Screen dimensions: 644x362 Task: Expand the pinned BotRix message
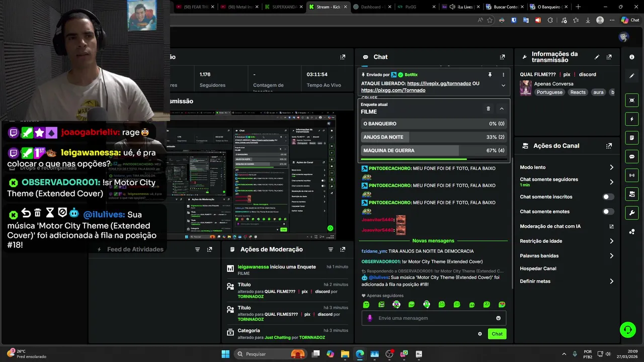[503, 85]
